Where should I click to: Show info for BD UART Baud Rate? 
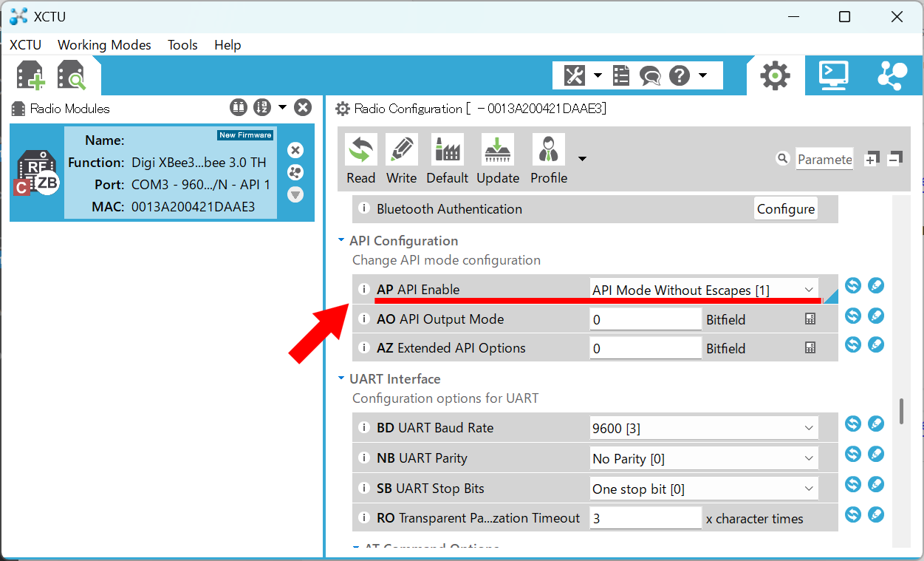tap(363, 428)
